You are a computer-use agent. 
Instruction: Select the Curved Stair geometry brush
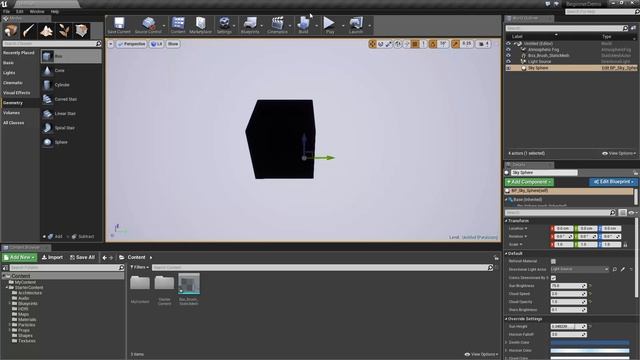[71, 99]
